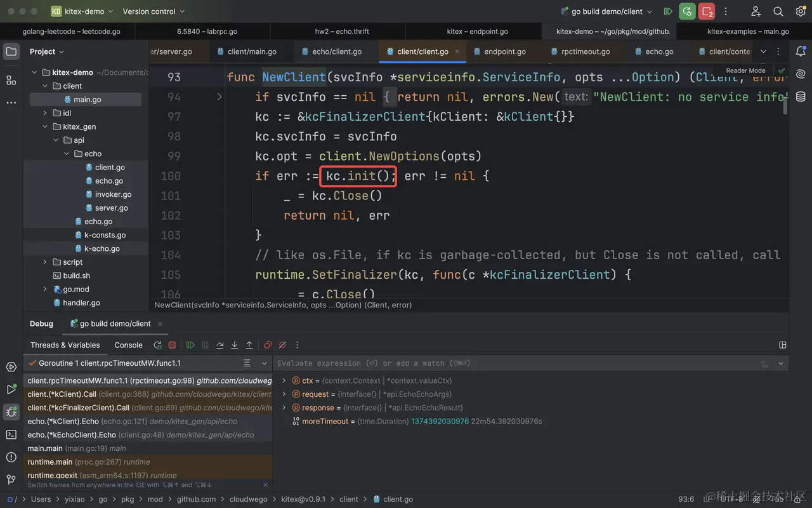Open the kitex-demo project dropdown

pos(82,11)
